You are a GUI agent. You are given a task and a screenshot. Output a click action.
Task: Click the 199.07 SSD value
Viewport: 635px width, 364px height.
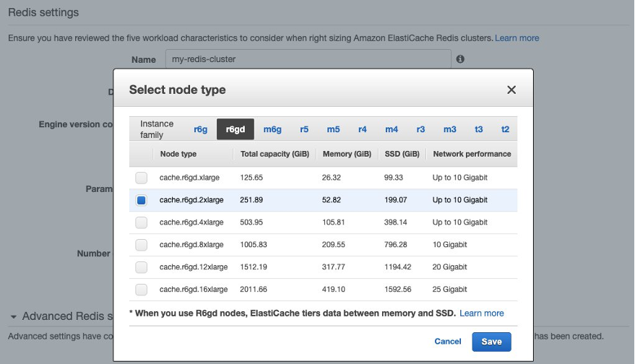395,199
